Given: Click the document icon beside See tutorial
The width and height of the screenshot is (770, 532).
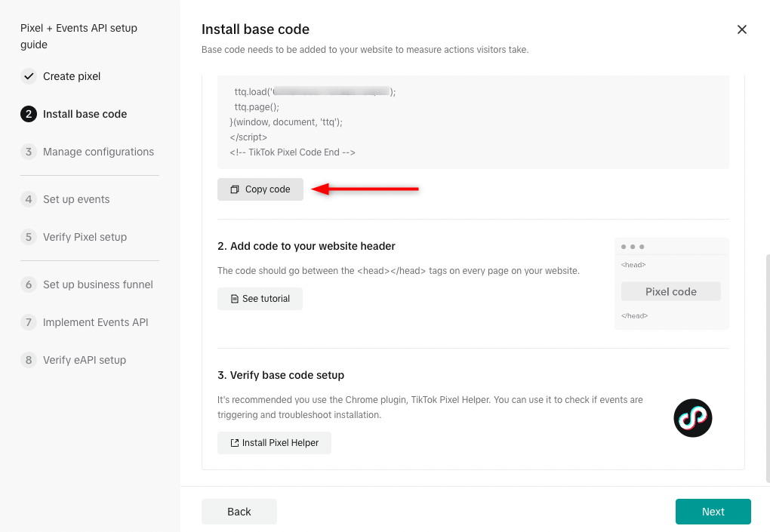Looking at the screenshot, I should 235,299.
